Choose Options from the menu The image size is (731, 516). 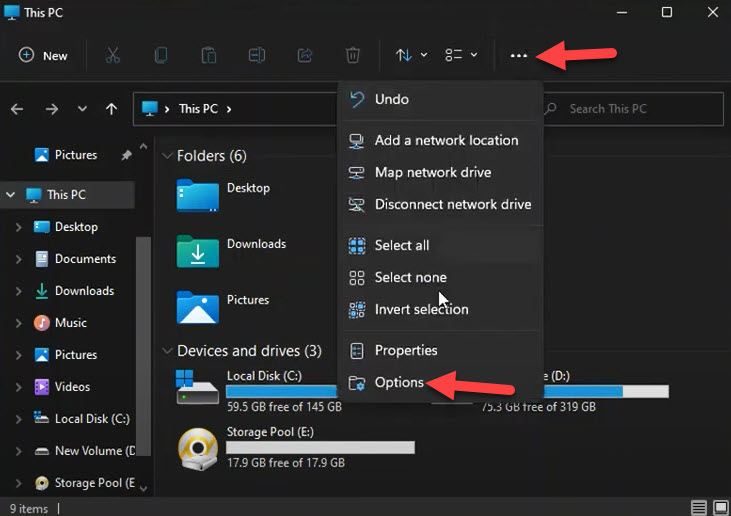click(x=399, y=382)
